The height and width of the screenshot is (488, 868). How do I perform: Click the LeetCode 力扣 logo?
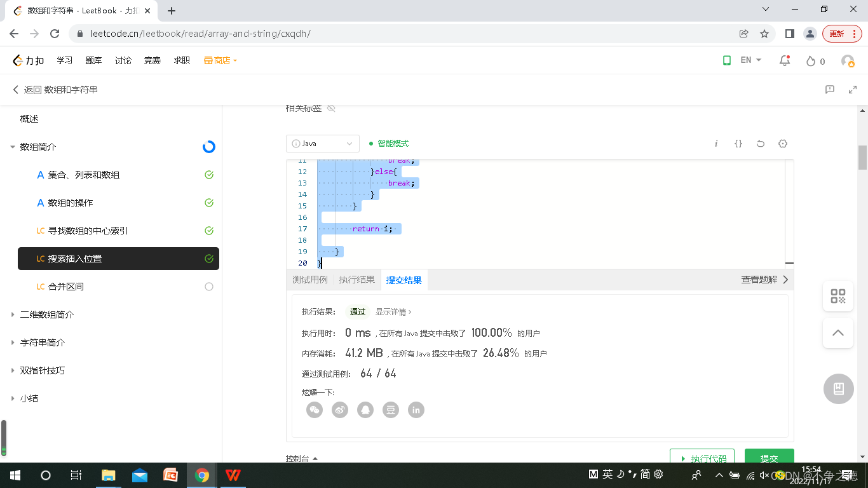click(x=29, y=60)
